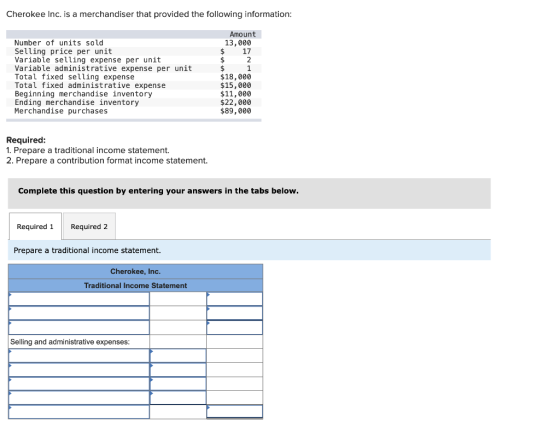Click second expense amount field in middle column
This screenshot has width=560, height=422.
[x=178, y=370]
